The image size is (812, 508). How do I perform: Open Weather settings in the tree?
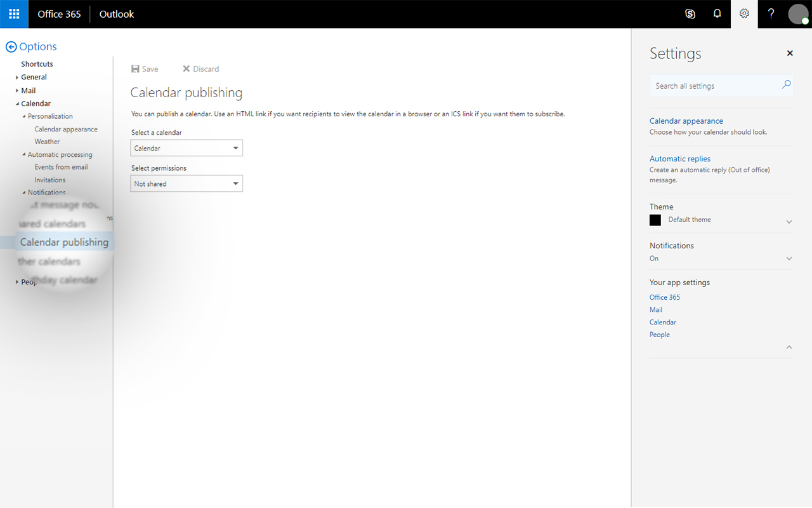pos(47,142)
